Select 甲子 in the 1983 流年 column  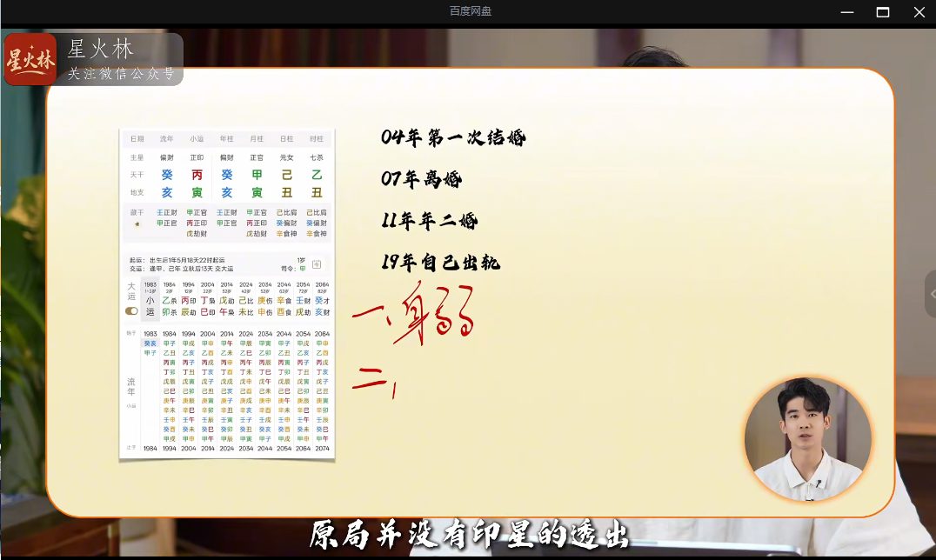point(150,353)
